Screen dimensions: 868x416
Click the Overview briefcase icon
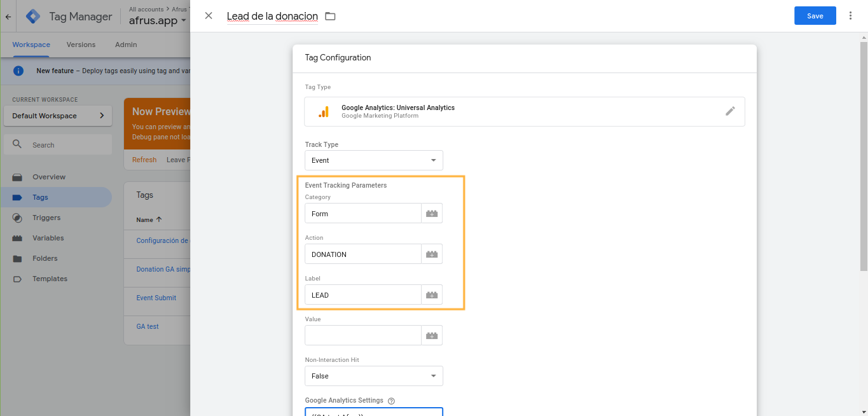[x=18, y=177]
